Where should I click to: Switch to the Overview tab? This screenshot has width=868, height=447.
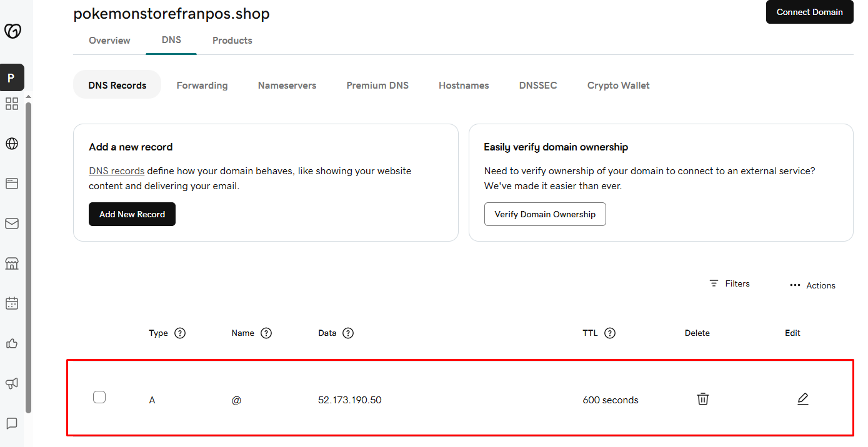pyautogui.click(x=109, y=41)
